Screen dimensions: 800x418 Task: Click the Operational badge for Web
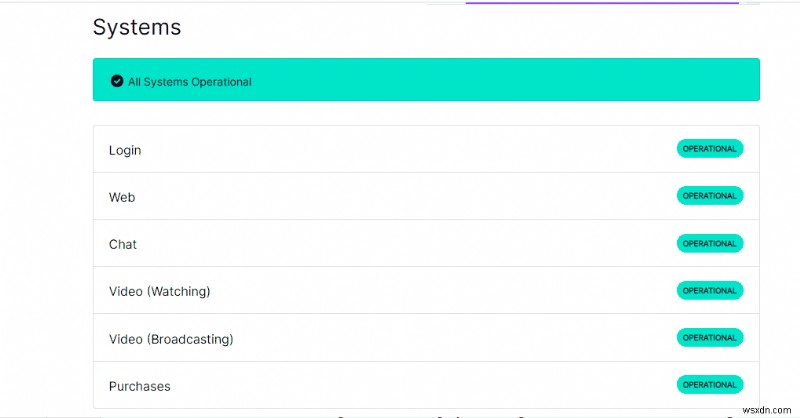click(709, 196)
